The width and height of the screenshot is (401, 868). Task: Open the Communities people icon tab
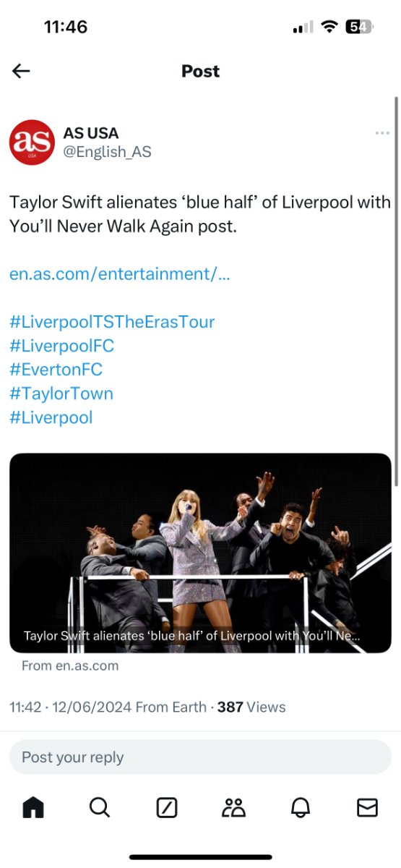click(234, 807)
